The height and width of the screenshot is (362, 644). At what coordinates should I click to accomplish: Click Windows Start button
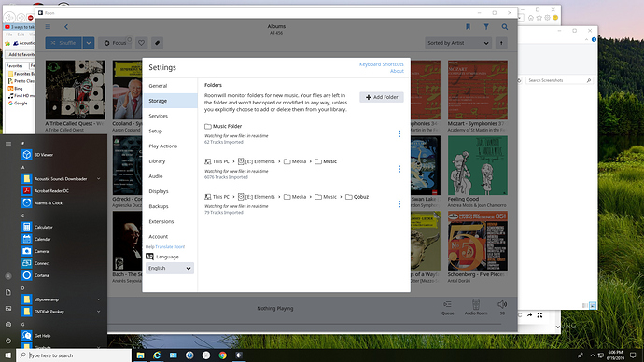click(7, 355)
